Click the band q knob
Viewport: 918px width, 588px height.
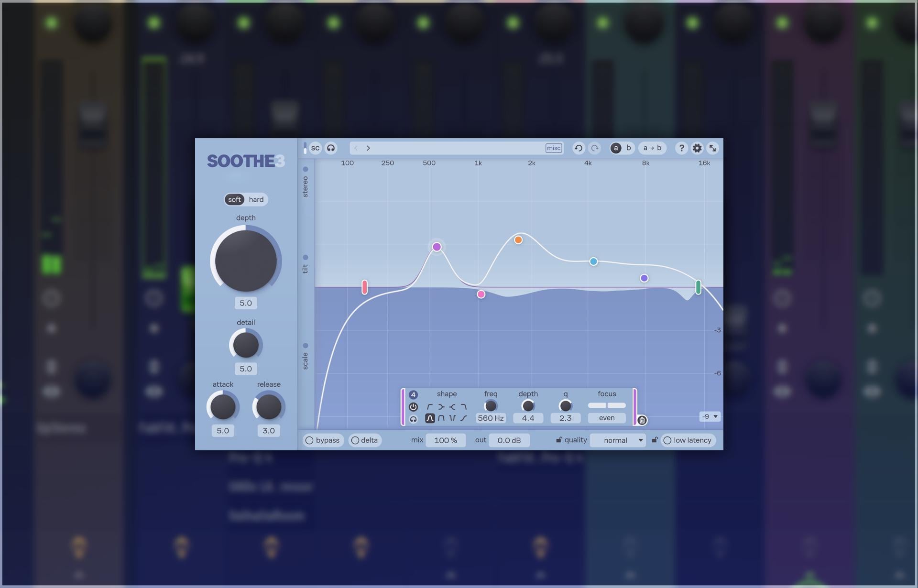click(x=565, y=406)
